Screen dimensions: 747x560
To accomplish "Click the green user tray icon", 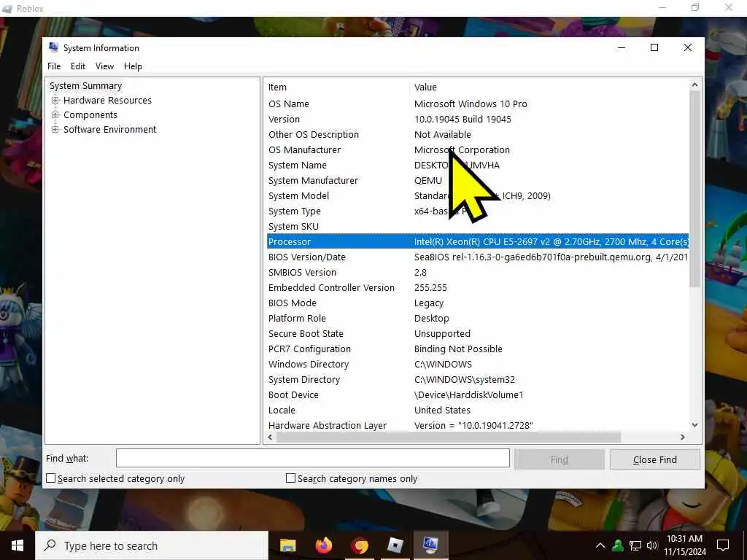I will (x=618, y=545).
